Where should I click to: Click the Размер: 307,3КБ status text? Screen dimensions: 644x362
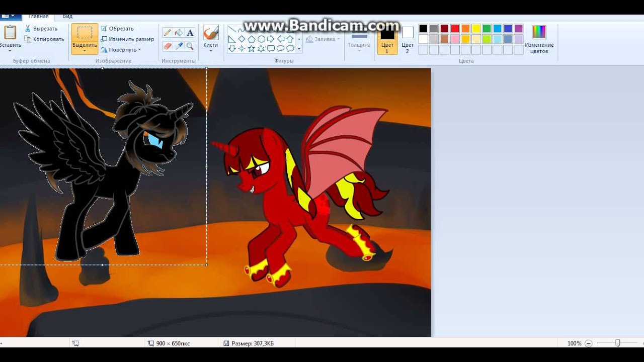pos(253,343)
